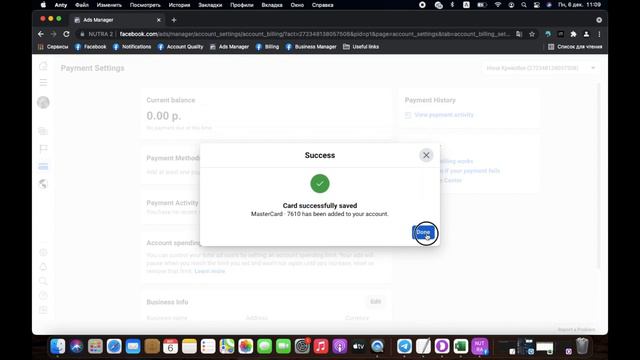Click the translate page icon in address bar

click(x=519, y=34)
